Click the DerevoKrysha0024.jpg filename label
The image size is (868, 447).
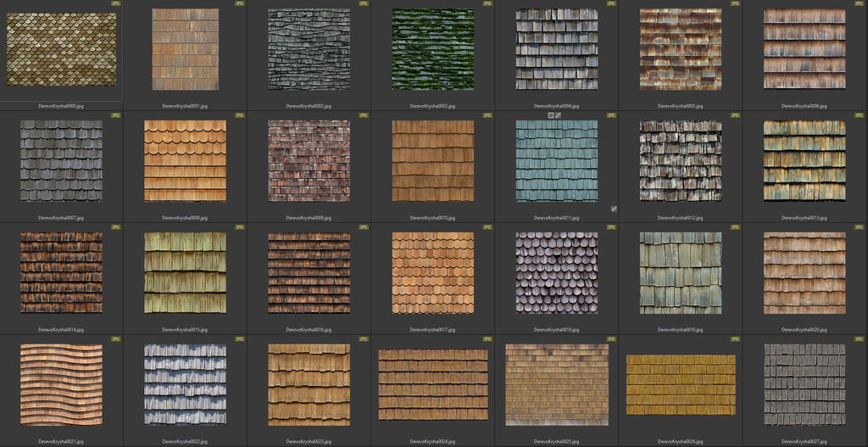point(433,441)
